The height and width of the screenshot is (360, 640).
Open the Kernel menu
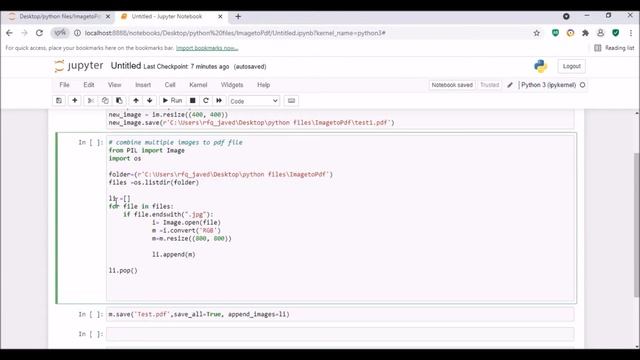click(x=198, y=85)
